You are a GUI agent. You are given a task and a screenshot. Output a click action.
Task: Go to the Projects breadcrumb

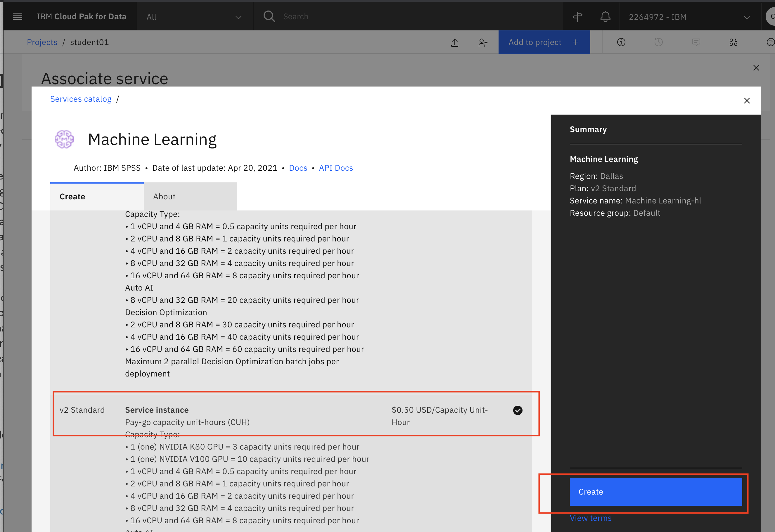42,42
